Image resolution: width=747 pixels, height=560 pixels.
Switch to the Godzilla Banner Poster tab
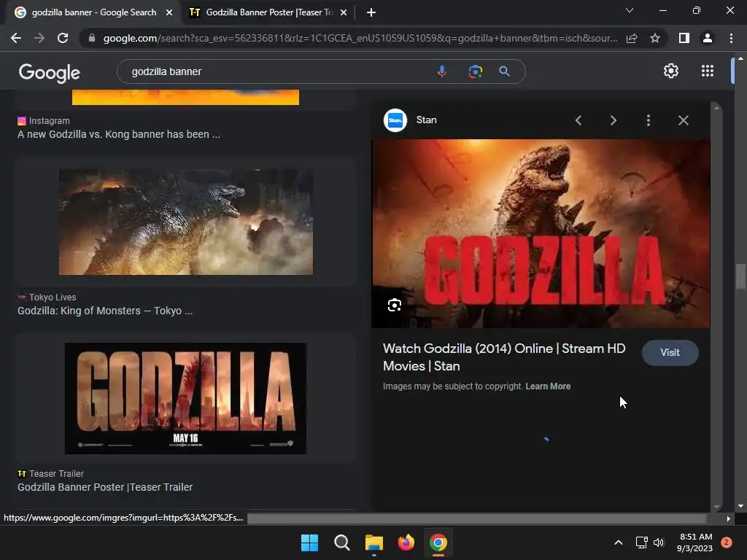pyautogui.click(x=268, y=12)
